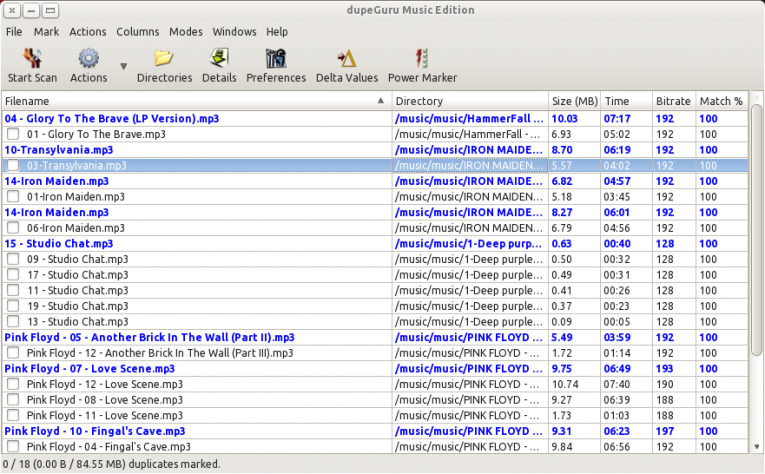Image resolution: width=765 pixels, height=474 pixels.
Task: Open the Mark menu
Action: [46, 32]
